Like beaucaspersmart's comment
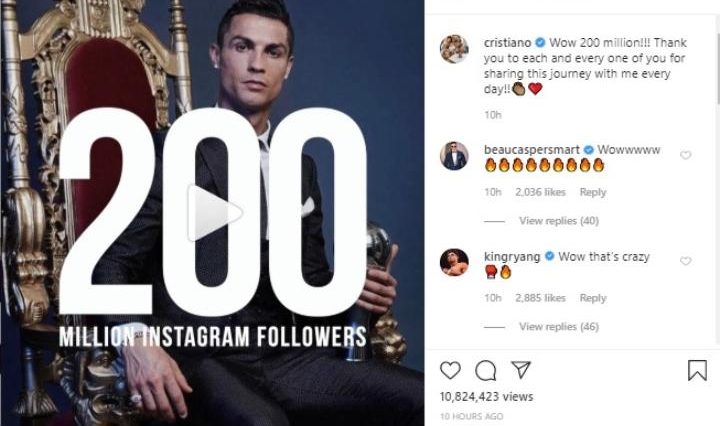 pyautogui.click(x=686, y=156)
